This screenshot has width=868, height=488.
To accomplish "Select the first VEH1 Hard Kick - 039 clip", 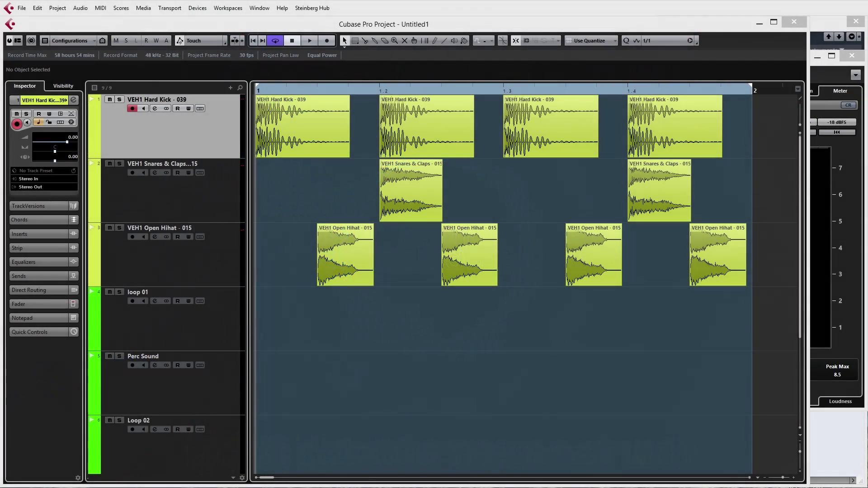I will coord(302,126).
